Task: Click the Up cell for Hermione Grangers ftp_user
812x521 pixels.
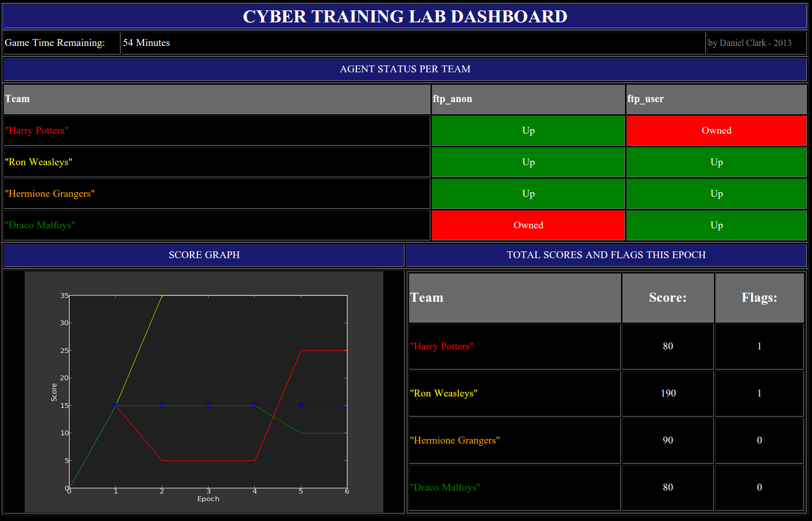Action: click(x=716, y=193)
